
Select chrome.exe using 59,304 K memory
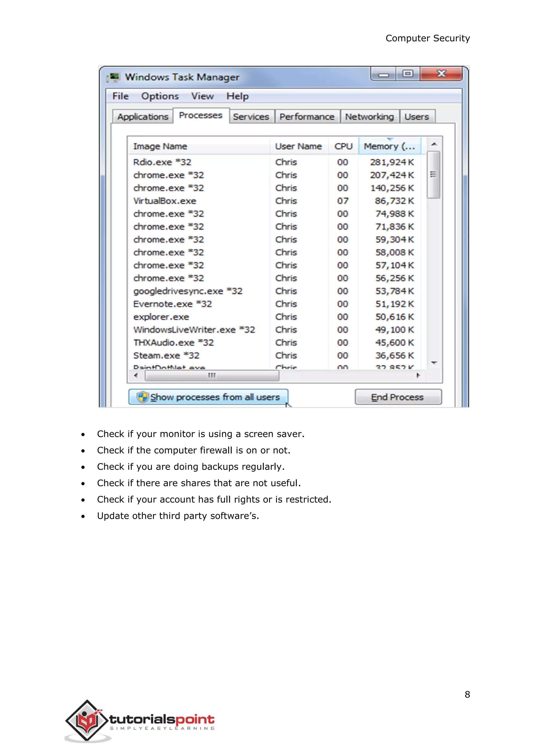[275, 239]
